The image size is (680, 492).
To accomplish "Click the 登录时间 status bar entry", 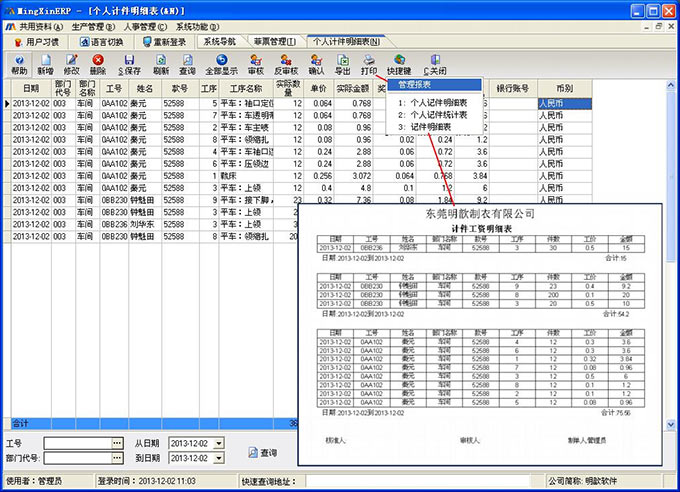I will click(147, 481).
